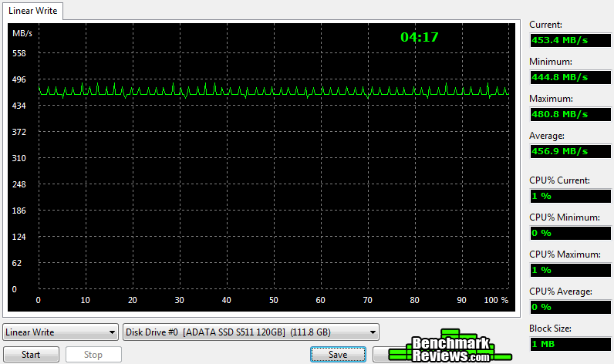Click the Start button
614x364 pixels.
tap(31, 355)
